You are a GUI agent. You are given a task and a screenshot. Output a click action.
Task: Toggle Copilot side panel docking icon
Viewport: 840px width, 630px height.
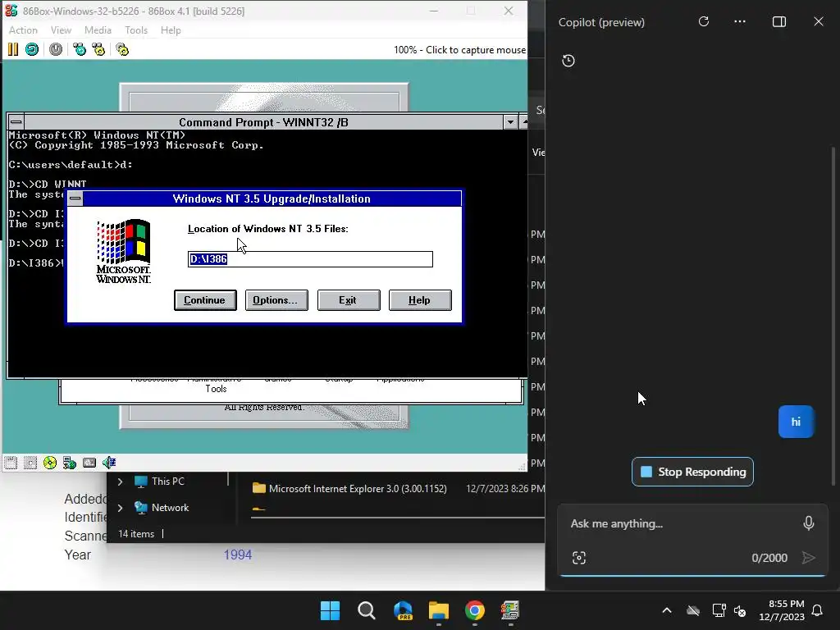(779, 21)
